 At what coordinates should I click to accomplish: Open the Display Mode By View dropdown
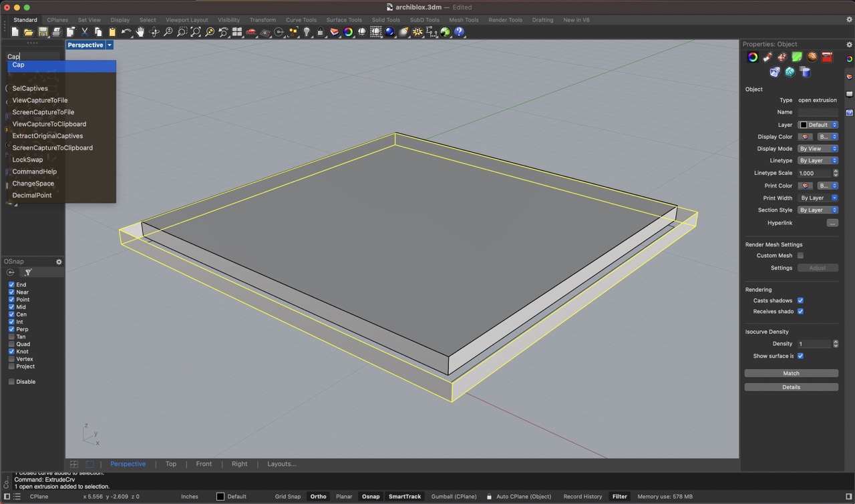click(818, 149)
